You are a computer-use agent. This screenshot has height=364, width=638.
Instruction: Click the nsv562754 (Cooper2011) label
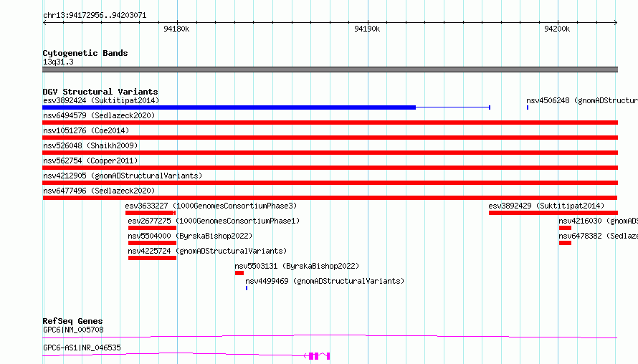(x=90, y=161)
